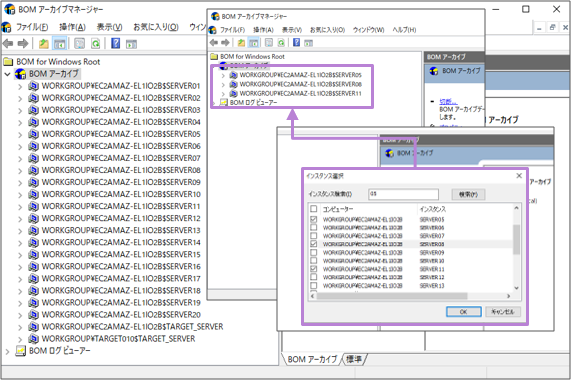Toggle the select-all checkbox in the コンピューター header
The image size is (571, 380).
tap(314, 209)
